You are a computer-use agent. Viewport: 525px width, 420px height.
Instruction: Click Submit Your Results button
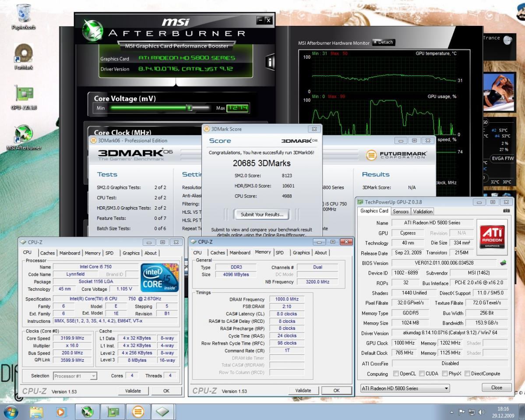point(262,214)
